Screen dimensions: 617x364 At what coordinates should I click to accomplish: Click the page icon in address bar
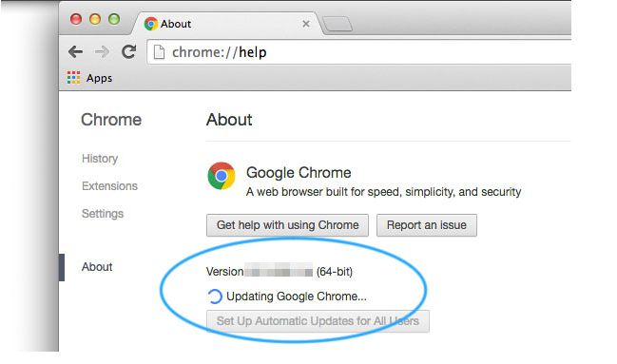click(x=159, y=52)
